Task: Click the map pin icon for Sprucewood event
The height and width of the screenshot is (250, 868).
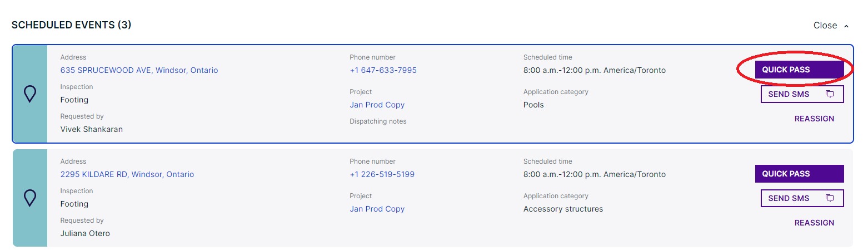Action: pyautogui.click(x=30, y=94)
